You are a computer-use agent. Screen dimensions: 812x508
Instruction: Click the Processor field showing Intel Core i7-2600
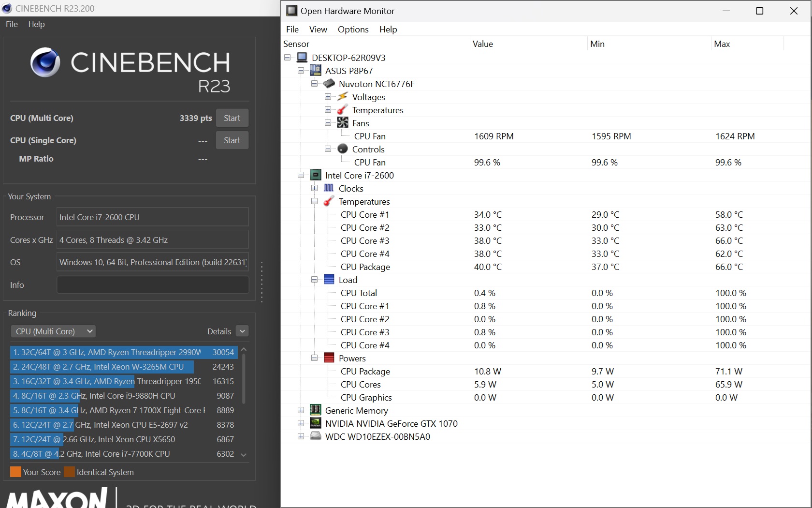[153, 217]
